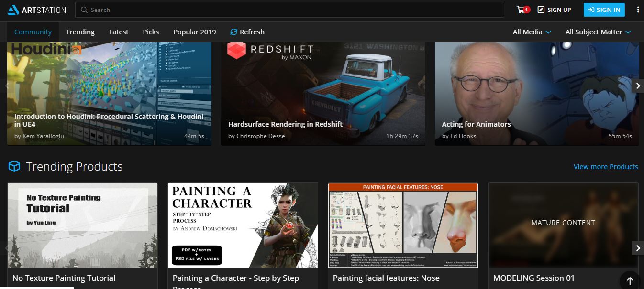Viewport: 644px width, 289px height.
Task: Click No Texture Painting Tutorial title
Action: point(64,278)
